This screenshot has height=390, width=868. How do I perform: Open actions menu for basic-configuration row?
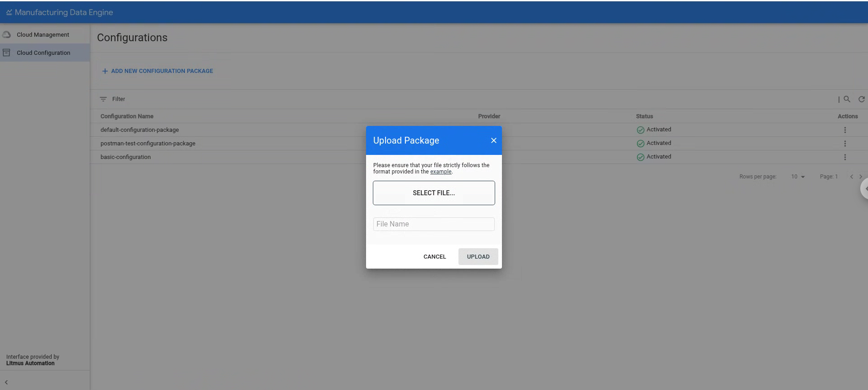pyautogui.click(x=845, y=157)
